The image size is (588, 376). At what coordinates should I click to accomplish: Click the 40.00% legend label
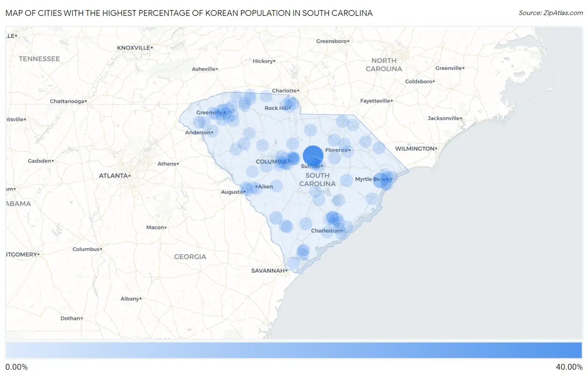(569, 367)
